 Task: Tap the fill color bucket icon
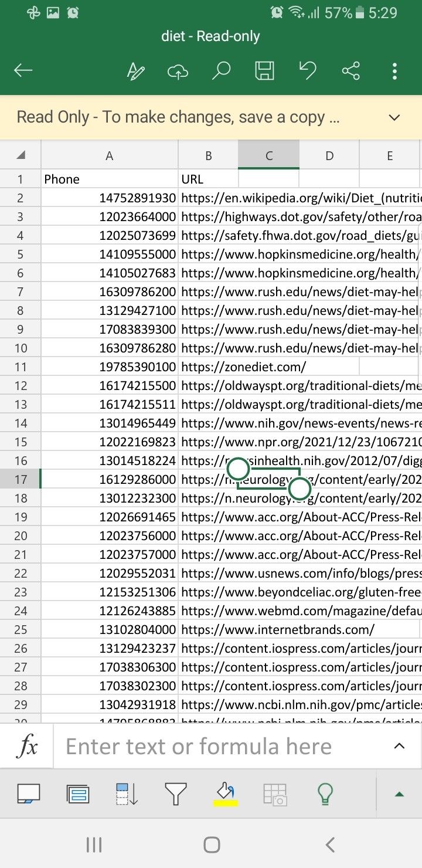(x=225, y=794)
